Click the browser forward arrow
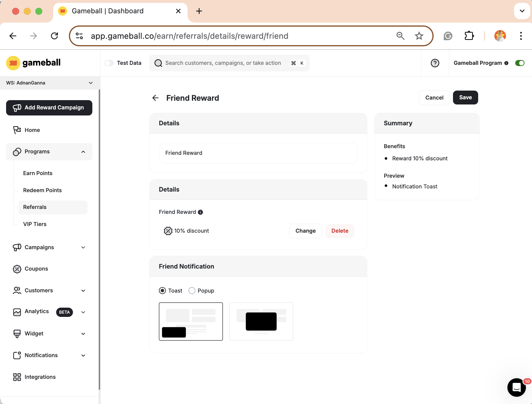This screenshot has height=404, width=532. tap(34, 36)
